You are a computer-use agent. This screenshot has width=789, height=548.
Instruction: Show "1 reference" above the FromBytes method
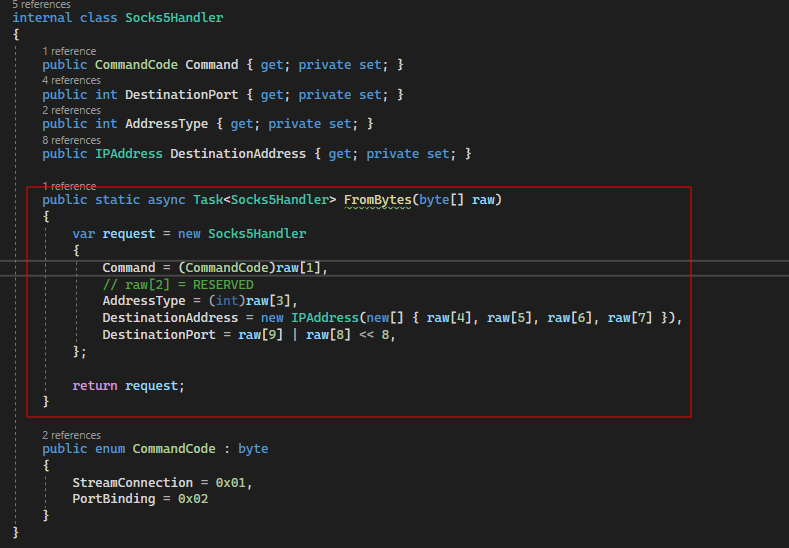pos(69,186)
